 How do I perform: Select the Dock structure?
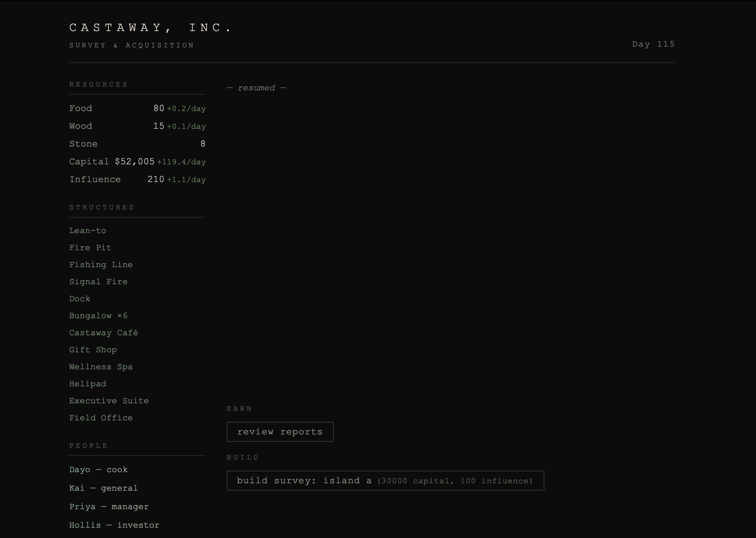coord(80,299)
